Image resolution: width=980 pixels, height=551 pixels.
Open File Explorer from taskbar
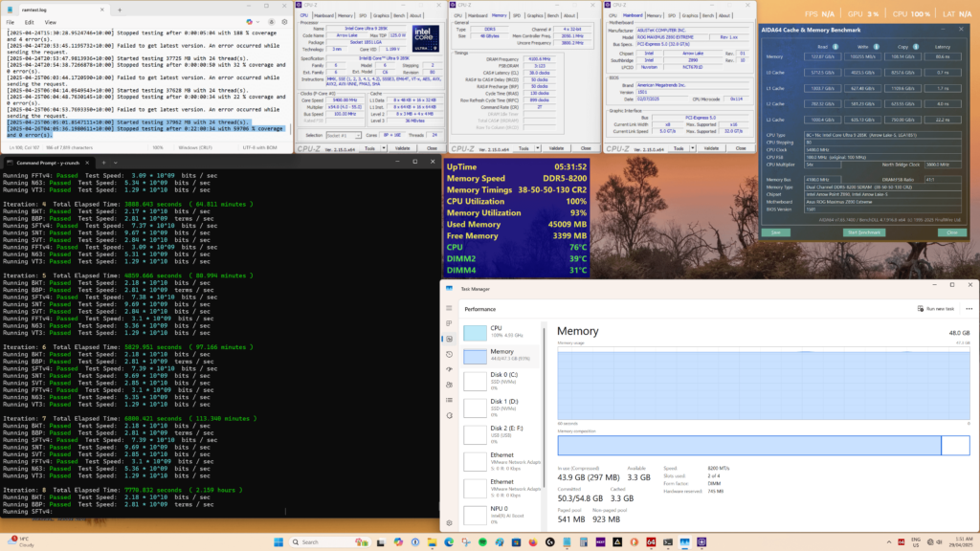pos(432,541)
